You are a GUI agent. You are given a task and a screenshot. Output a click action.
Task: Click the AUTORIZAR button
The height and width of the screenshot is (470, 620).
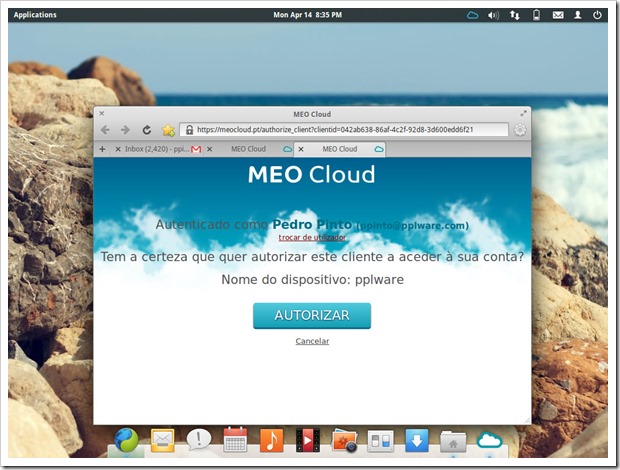pyautogui.click(x=312, y=315)
